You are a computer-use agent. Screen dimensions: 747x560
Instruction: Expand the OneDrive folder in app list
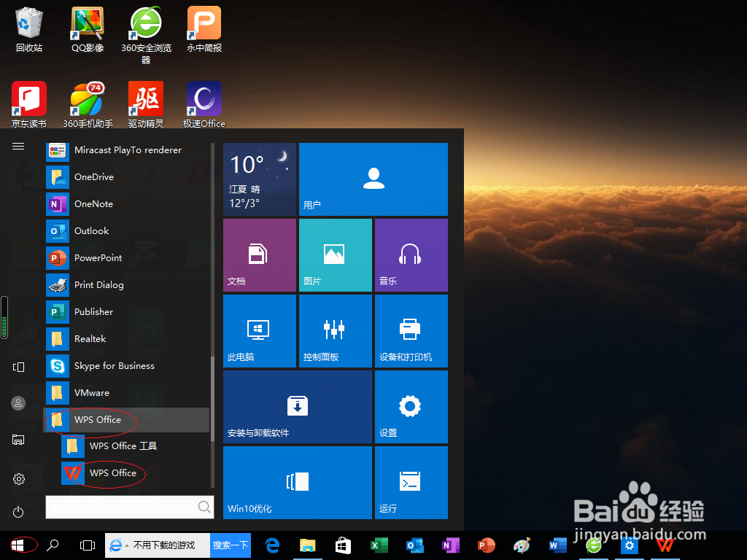tap(128, 176)
